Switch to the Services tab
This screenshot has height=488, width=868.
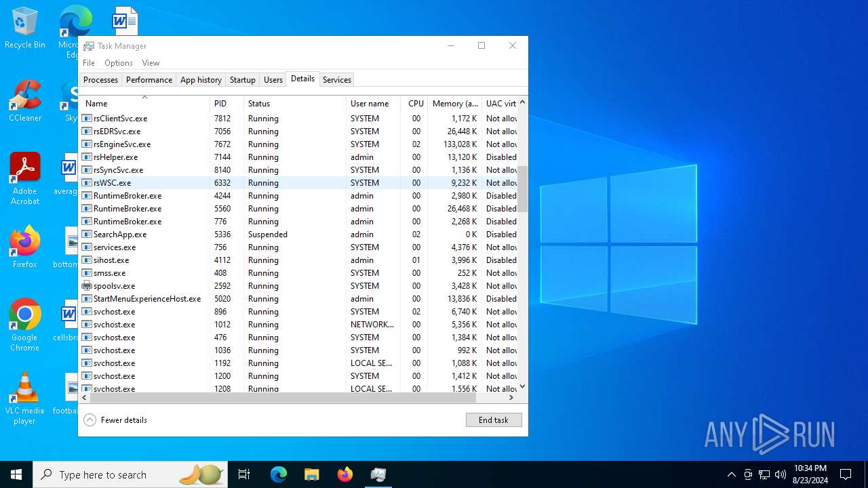(336, 80)
